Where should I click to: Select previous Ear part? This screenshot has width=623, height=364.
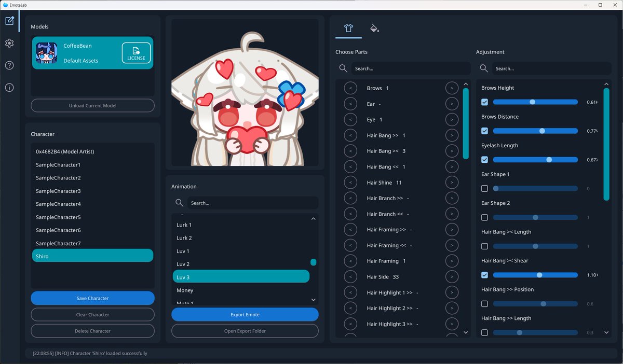tap(350, 104)
